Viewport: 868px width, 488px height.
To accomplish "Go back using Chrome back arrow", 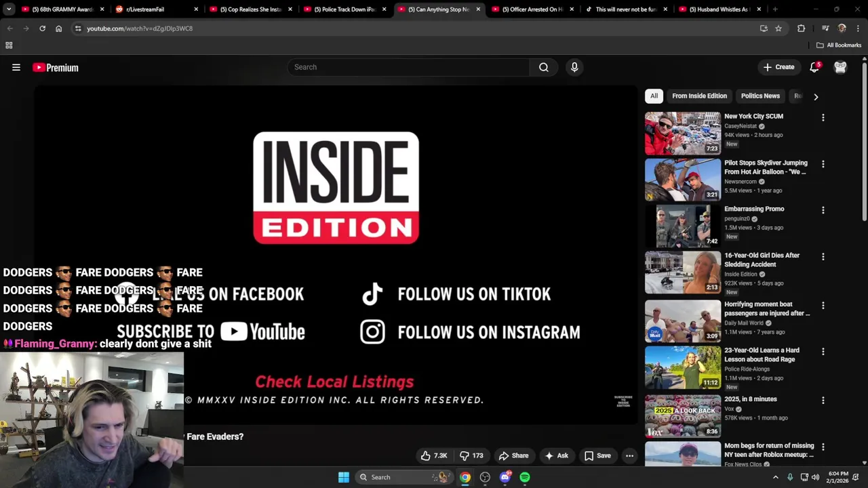I will click(9, 28).
